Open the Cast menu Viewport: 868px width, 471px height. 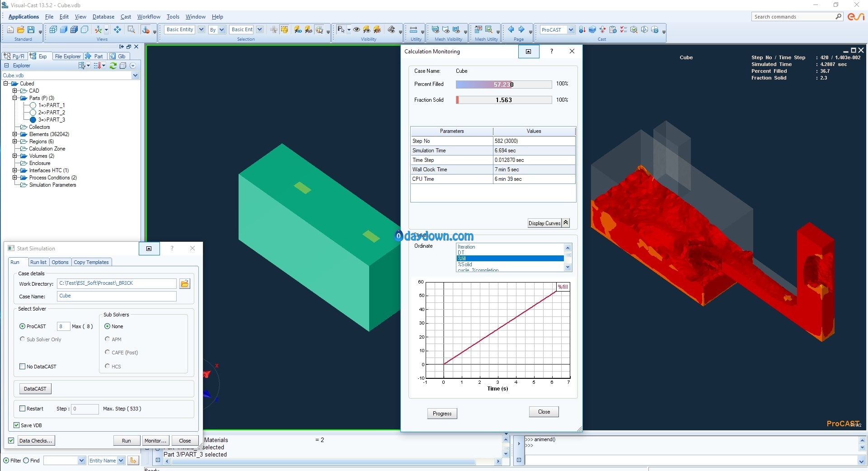pos(126,17)
